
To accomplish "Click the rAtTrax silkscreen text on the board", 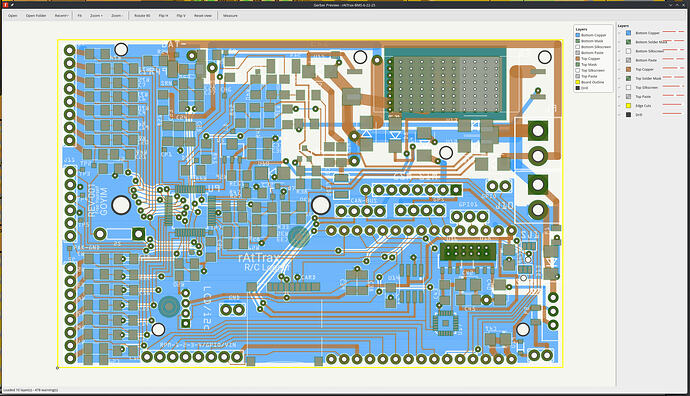I will (259, 258).
